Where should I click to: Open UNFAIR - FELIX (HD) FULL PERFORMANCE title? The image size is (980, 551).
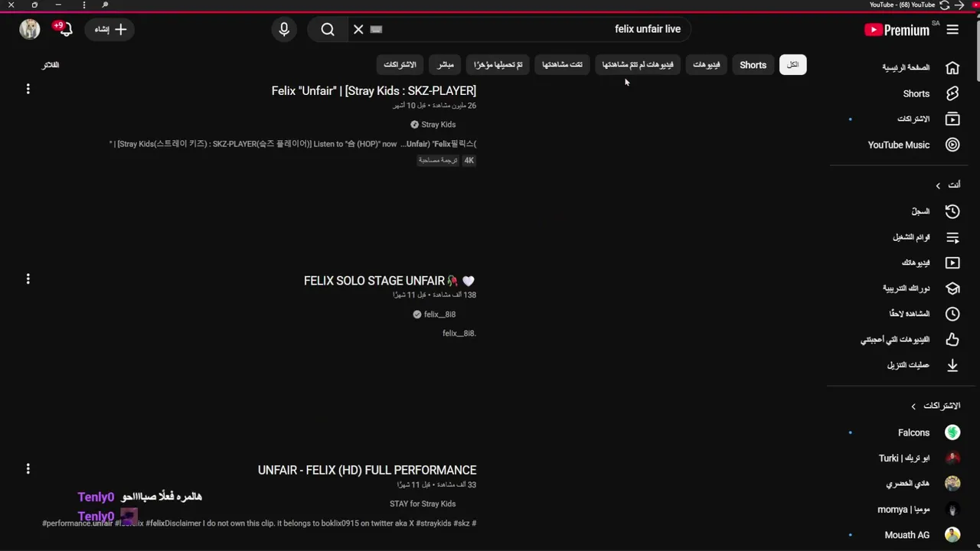tap(367, 470)
